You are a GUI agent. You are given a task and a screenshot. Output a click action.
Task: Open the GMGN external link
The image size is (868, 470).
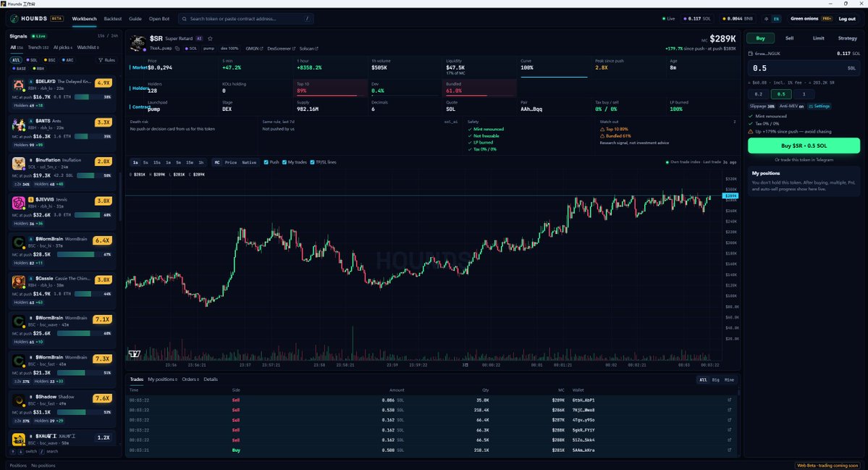click(x=254, y=49)
